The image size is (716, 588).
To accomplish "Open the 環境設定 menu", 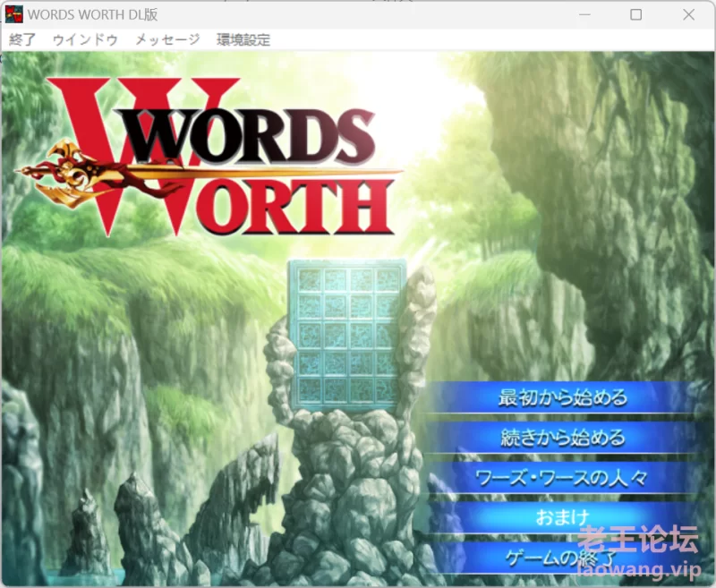I will pos(243,39).
